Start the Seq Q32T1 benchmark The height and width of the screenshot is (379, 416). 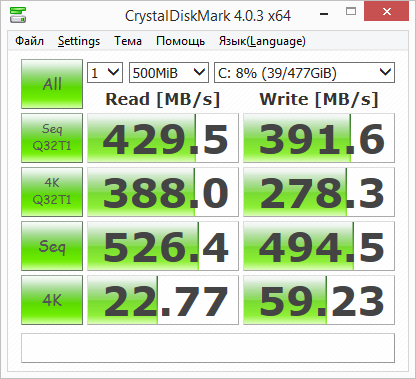tap(52, 138)
